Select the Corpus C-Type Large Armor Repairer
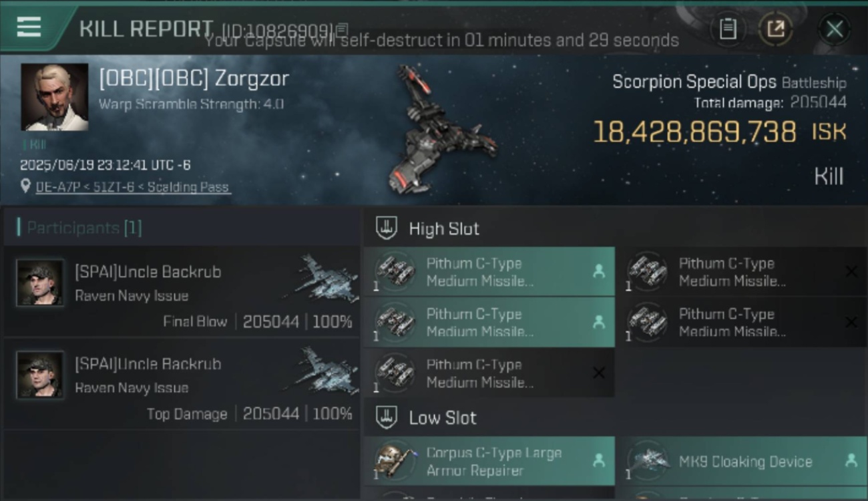The height and width of the screenshot is (501, 868). tap(489, 461)
